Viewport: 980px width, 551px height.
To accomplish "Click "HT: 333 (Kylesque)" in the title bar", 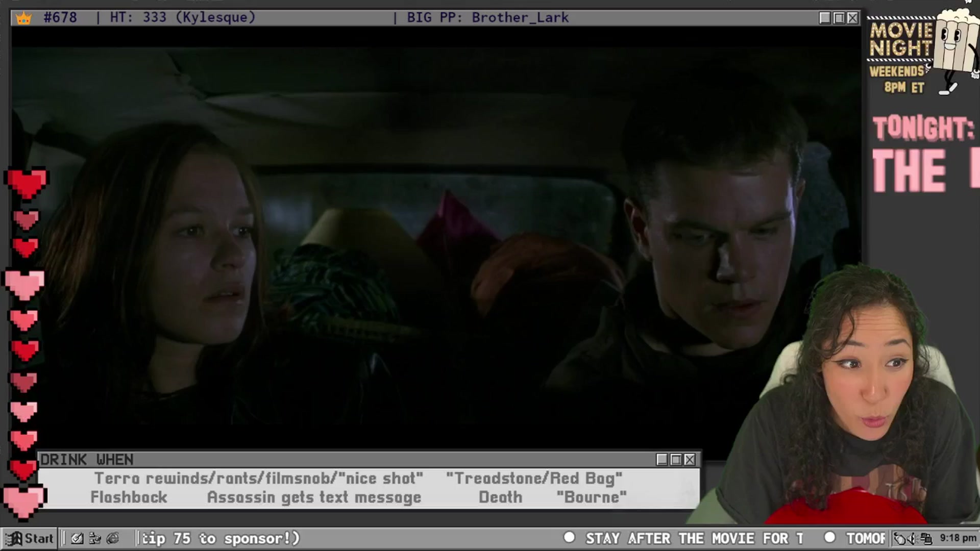I will click(x=183, y=17).
